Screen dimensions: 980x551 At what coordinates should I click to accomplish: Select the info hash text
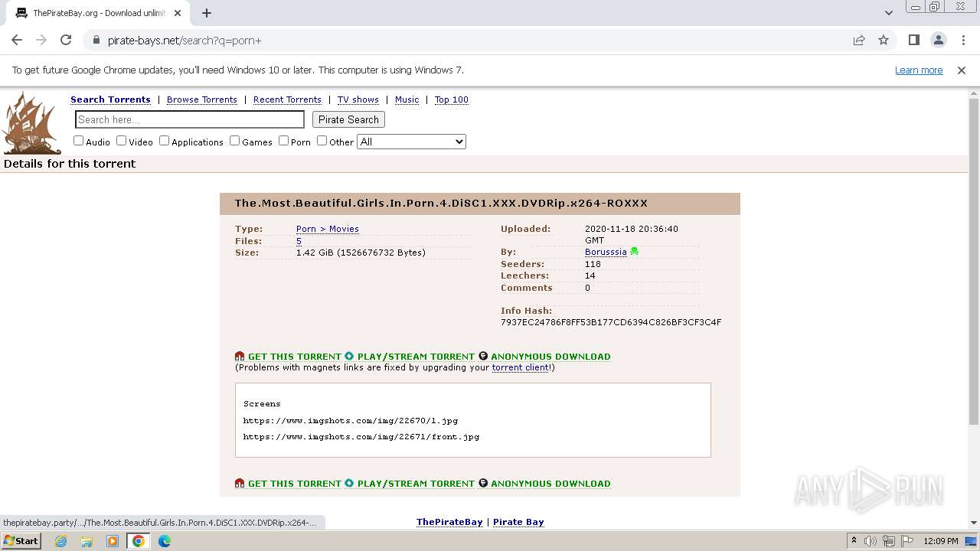tap(611, 322)
